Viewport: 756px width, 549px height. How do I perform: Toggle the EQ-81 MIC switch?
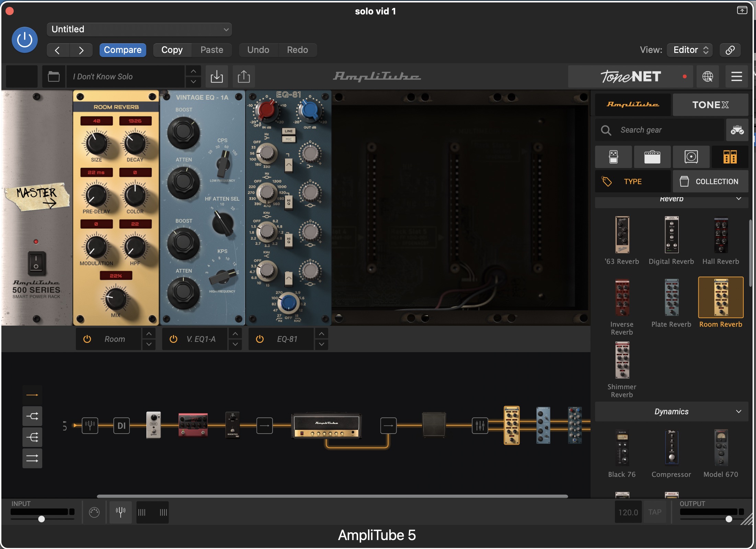(x=288, y=139)
